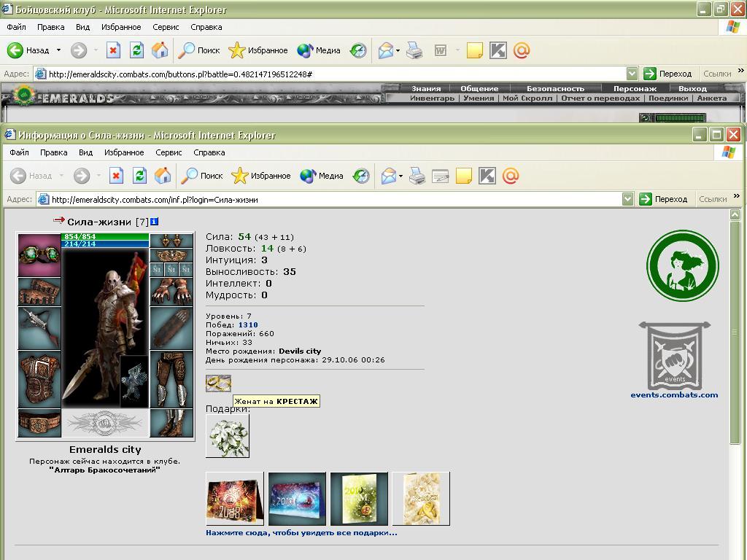Open Вид menu in Информация window

[x=86, y=152]
